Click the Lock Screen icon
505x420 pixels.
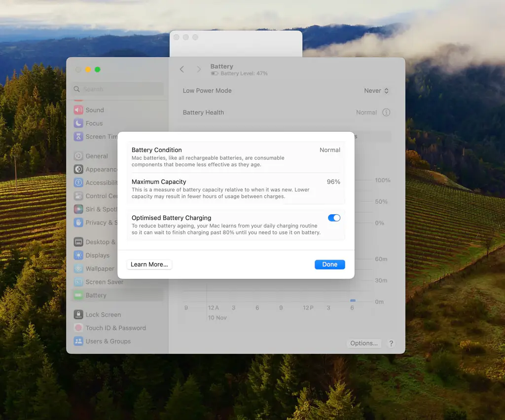click(78, 314)
